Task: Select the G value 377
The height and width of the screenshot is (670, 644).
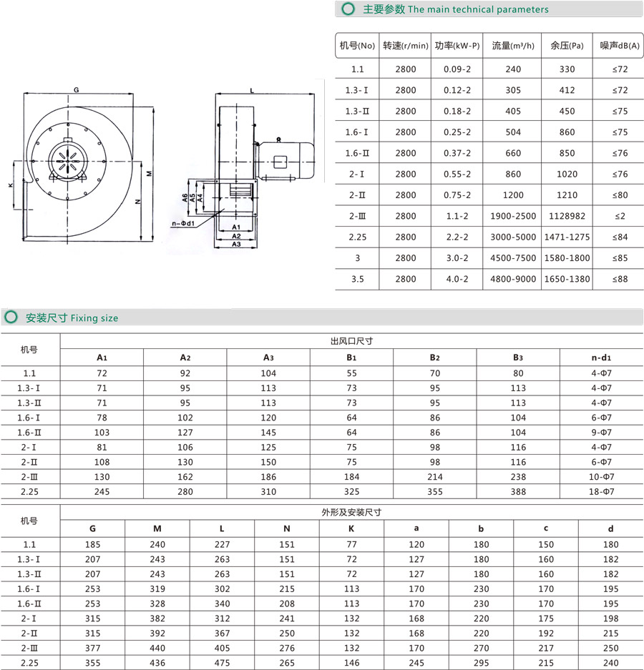Action: [92, 648]
